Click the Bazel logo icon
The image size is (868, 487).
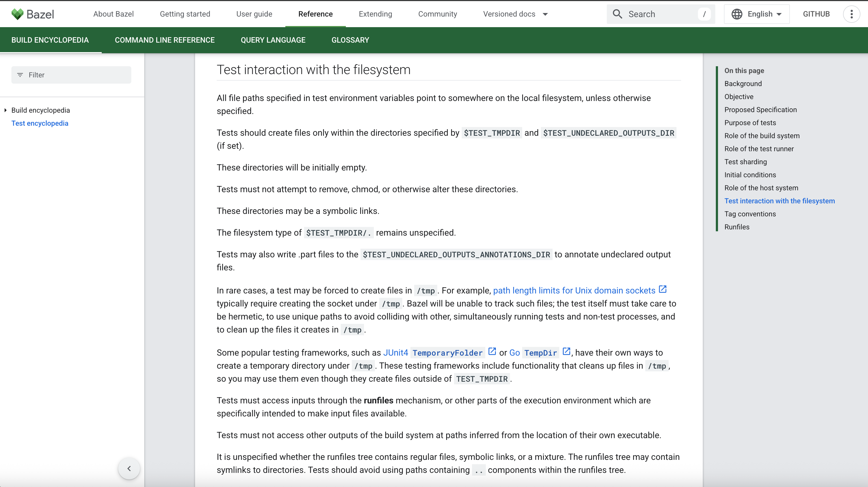[17, 14]
